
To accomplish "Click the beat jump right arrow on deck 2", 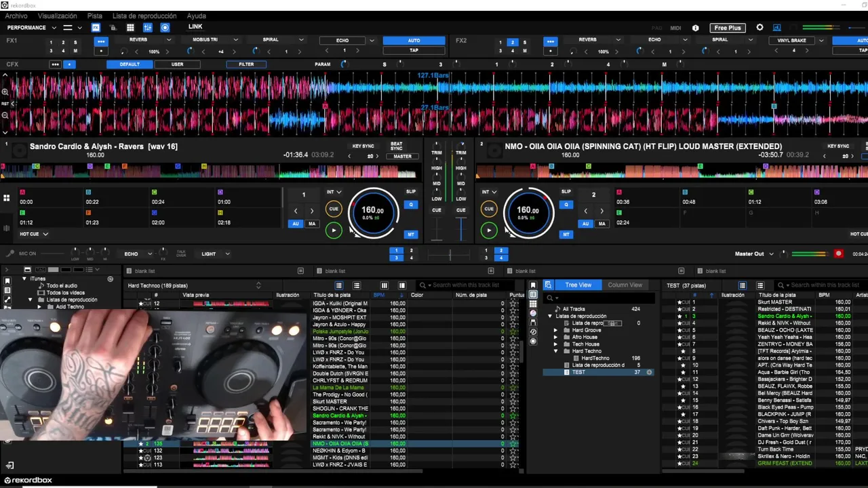I will 601,211.
